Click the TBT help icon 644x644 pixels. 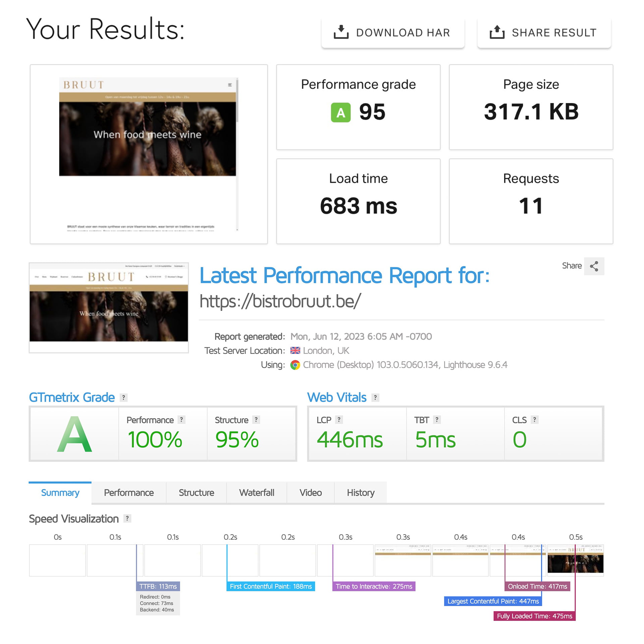pyautogui.click(x=437, y=420)
